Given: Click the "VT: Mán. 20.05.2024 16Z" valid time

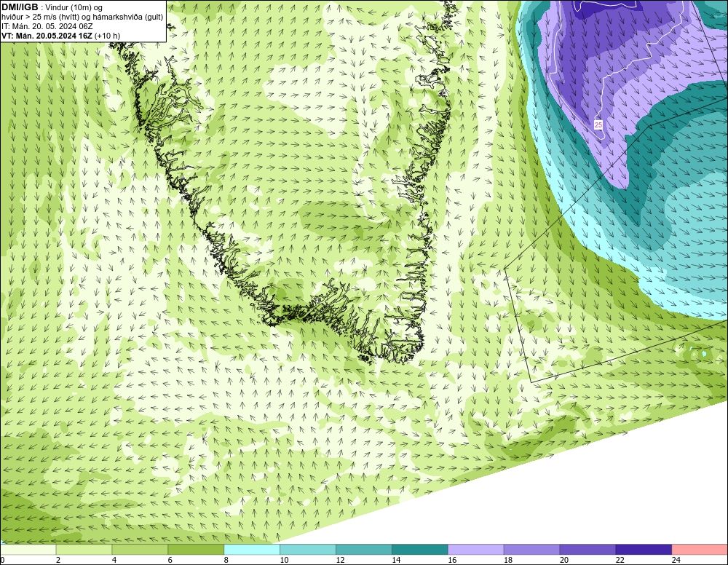Looking at the screenshot, I should (x=47, y=36).
